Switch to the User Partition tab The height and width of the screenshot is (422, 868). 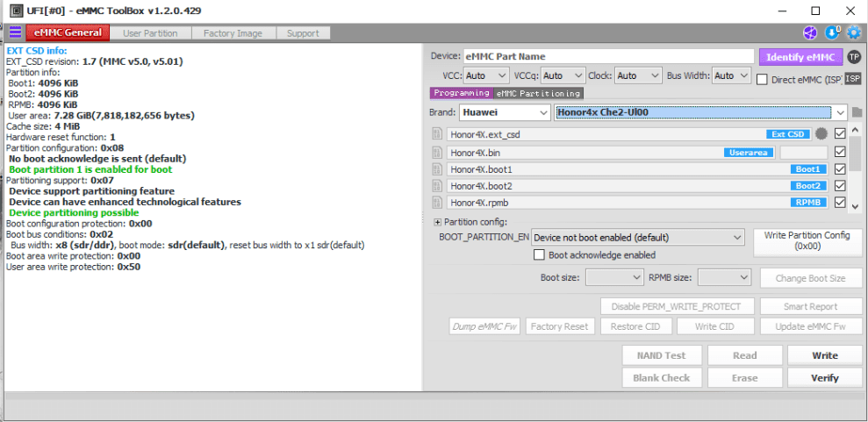tap(150, 33)
